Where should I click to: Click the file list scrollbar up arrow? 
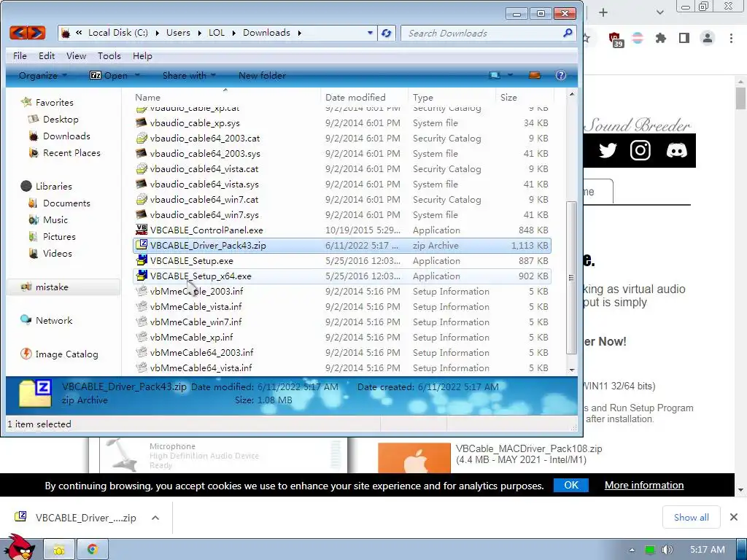point(572,95)
